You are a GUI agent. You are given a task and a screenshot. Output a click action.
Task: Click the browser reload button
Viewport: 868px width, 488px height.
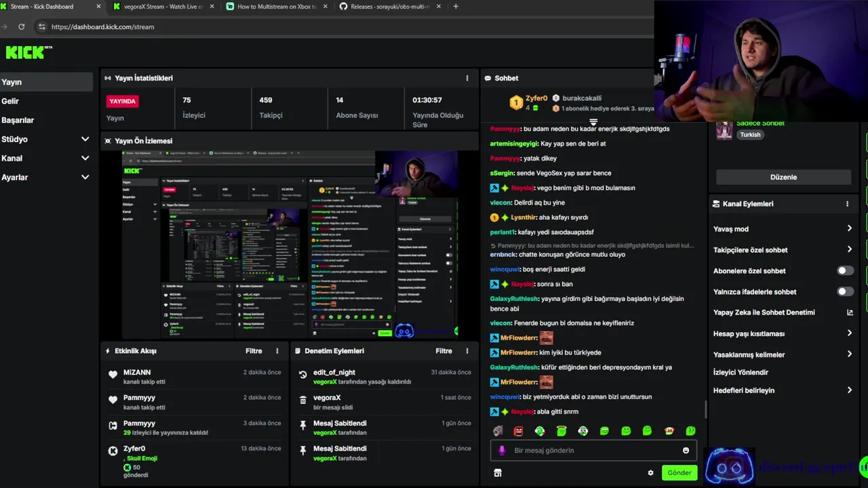click(x=22, y=26)
